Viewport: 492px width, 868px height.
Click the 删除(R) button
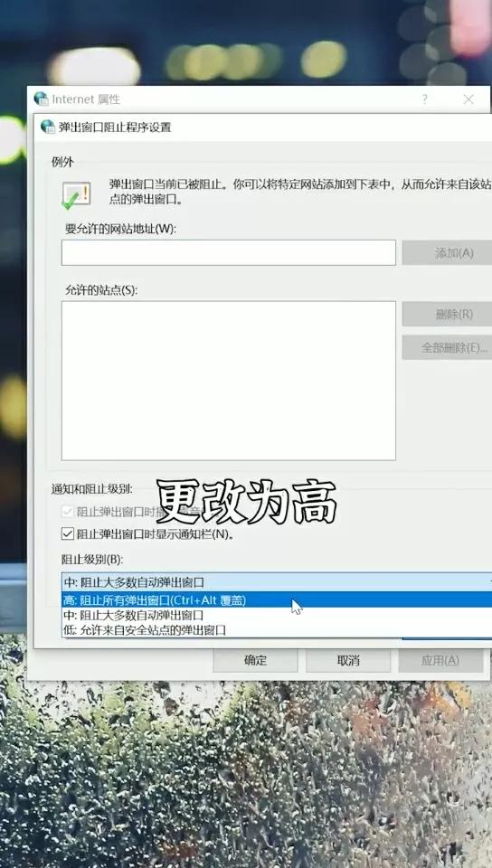(x=447, y=315)
